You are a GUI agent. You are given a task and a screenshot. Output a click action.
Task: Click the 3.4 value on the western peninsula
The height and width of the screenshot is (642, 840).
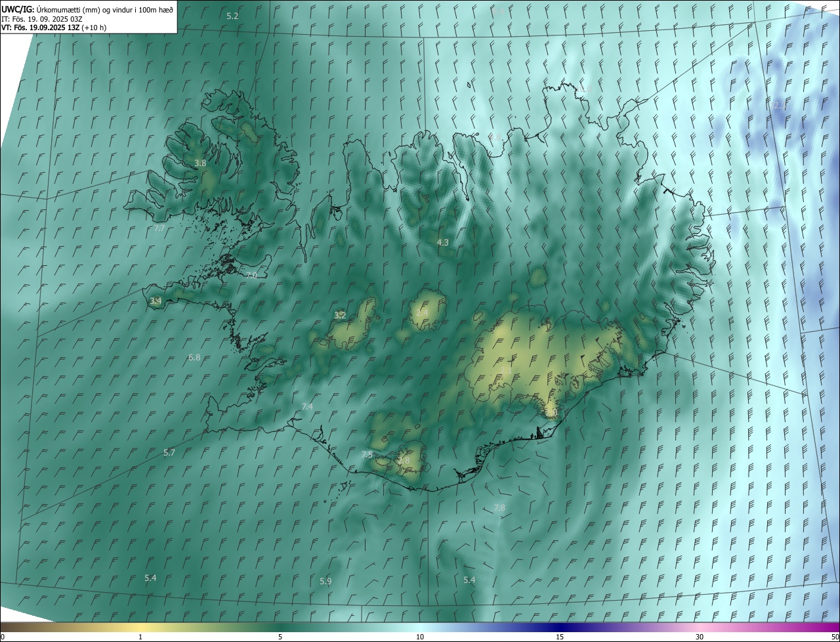point(156,301)
